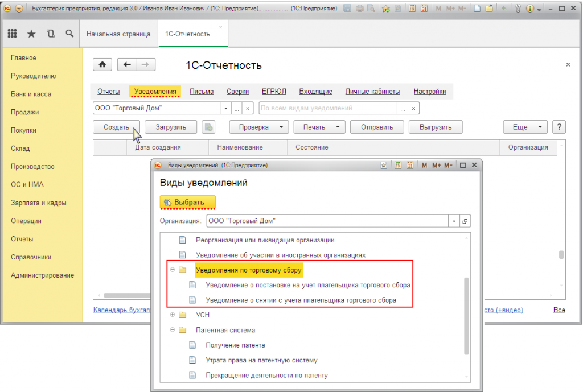Select Получение патента in the list
The image size is (583, 392).
tap(235, 345)
